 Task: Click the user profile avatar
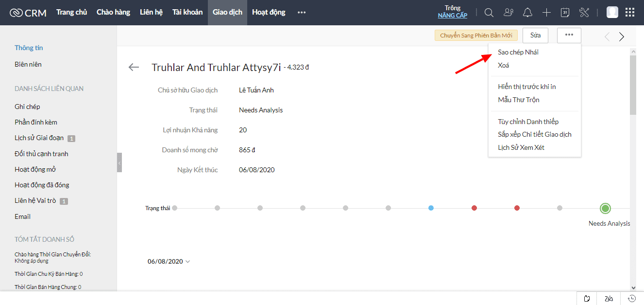(x=612, y=13)
